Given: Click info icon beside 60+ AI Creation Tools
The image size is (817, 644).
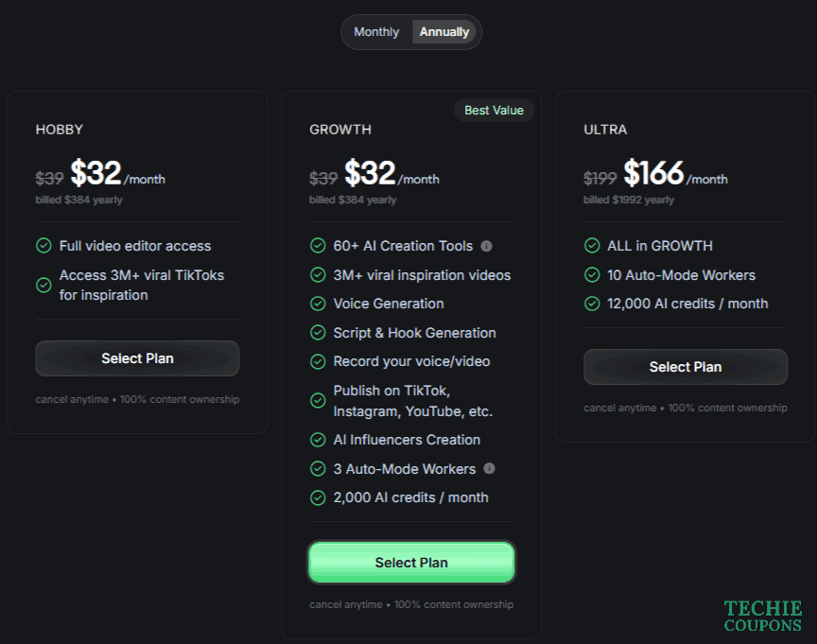Looking at the screenshot, I should pos(487,246).
